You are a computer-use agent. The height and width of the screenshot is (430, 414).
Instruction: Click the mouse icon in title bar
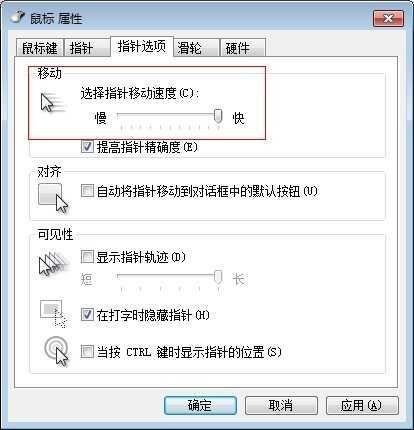tap(18, 17)
